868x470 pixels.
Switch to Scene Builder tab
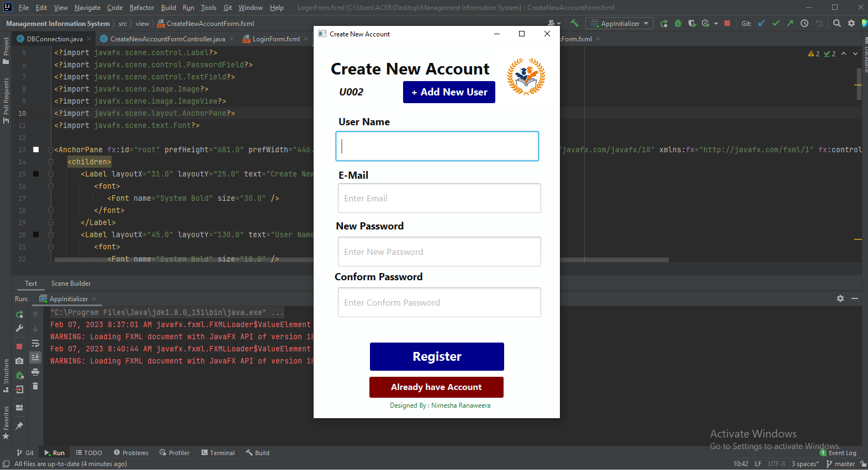click(71, 284)
